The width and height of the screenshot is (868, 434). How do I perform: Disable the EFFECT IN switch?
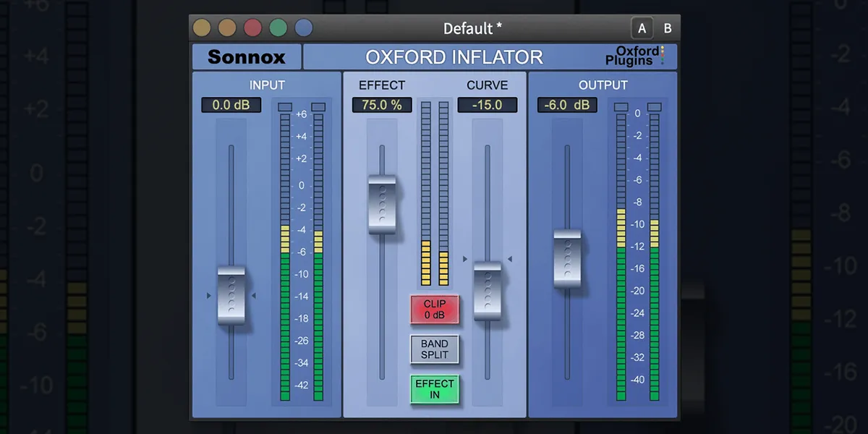coord(435,388)
